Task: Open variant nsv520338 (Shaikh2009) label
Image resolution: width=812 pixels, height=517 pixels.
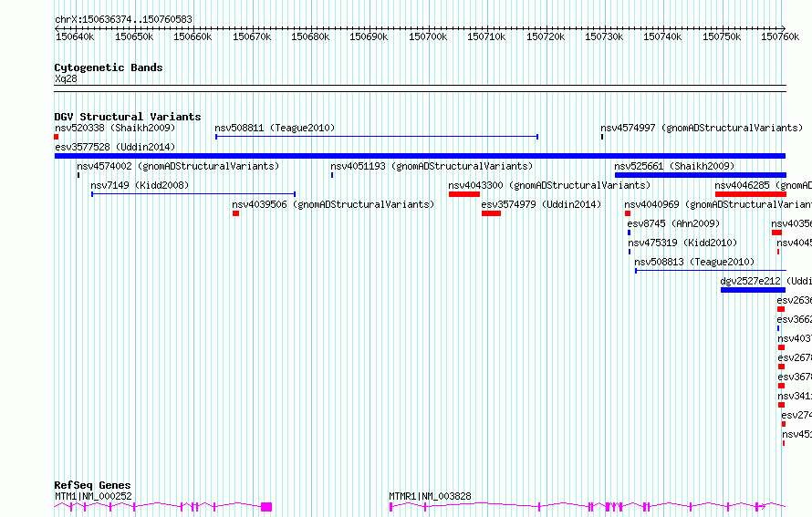Action: click(x=115, y=128)
